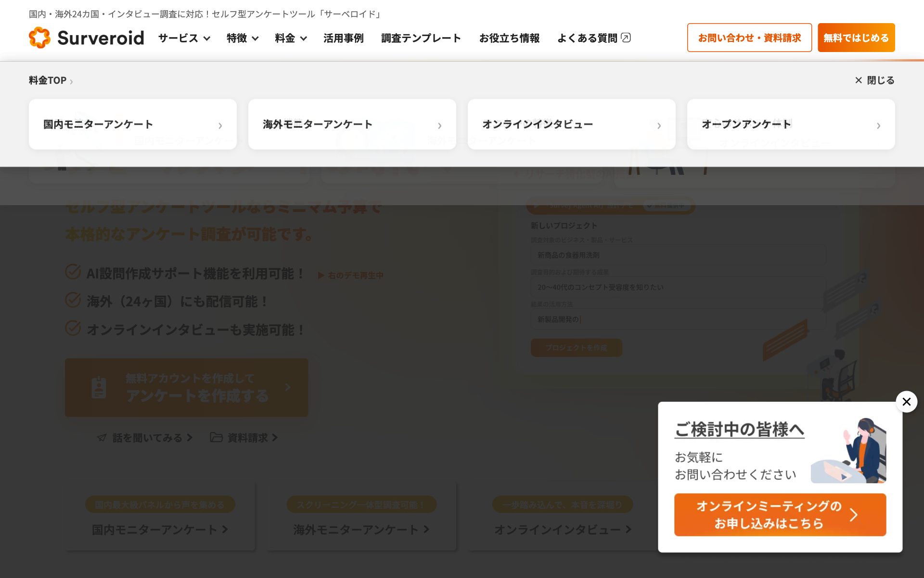Viewport: 924px width, 578px height.
Task: Click the 20〜40代のコンセプト受容度を知りたい input field
Action: (678, 287)
